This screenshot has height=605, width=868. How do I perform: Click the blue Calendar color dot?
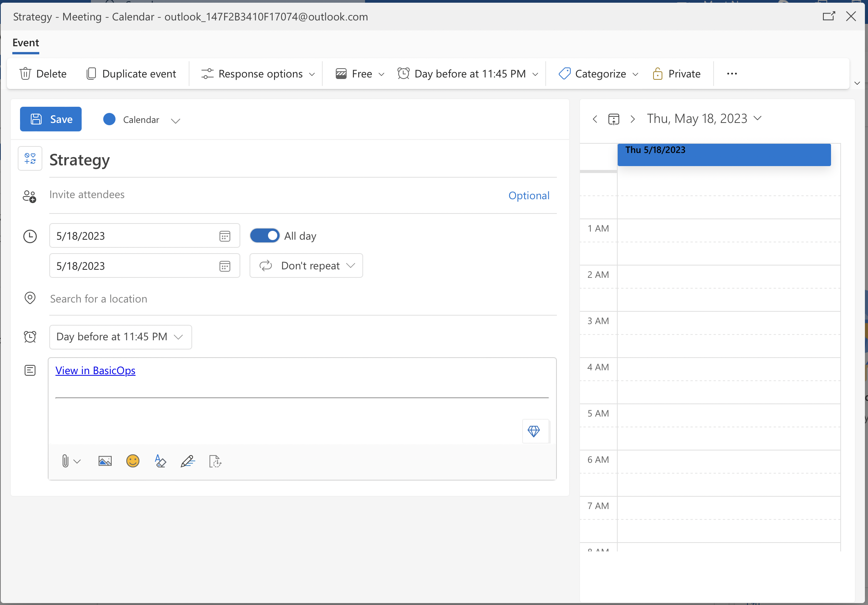click(x=109, y=119)
